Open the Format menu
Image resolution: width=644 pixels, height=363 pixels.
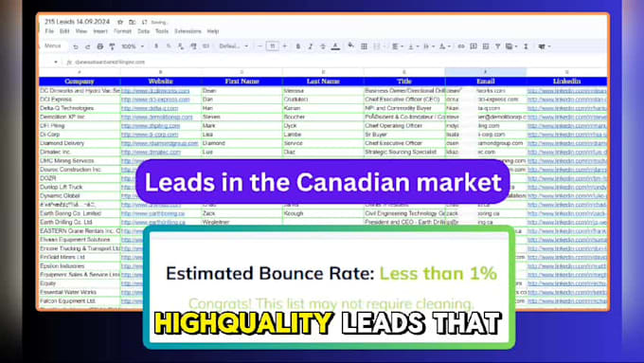[122, 31]
